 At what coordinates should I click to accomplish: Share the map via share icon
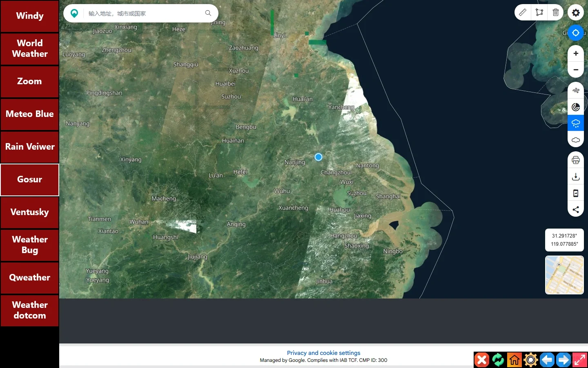coord(576,210)
